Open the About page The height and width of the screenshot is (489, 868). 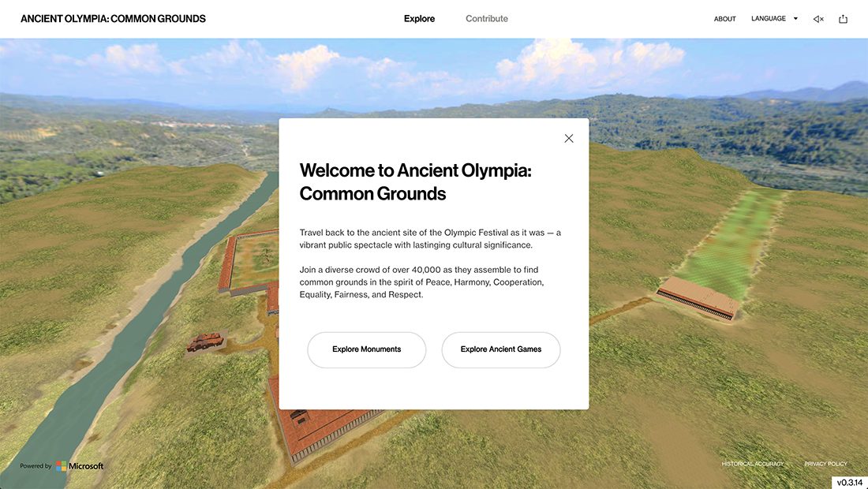pos(724,19)
